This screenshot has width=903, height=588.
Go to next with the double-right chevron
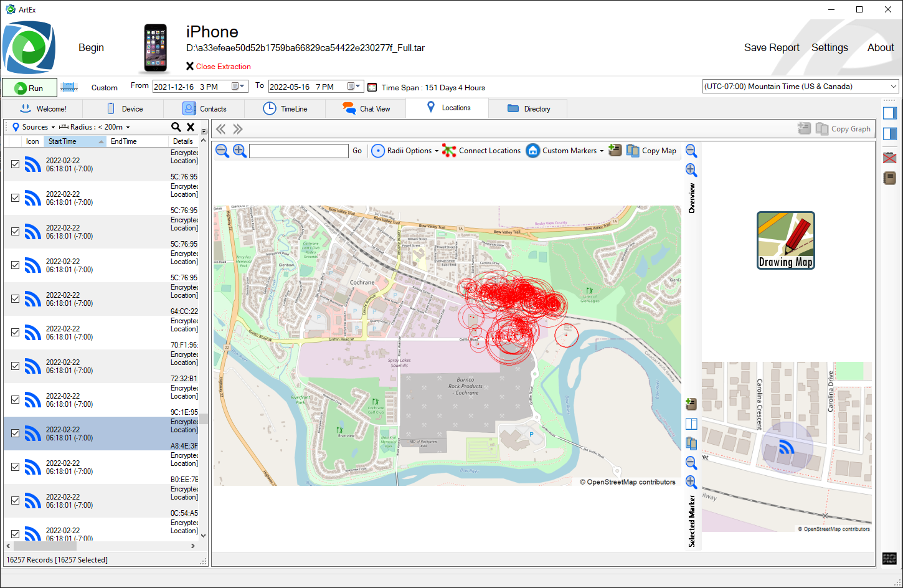point(238,129)
